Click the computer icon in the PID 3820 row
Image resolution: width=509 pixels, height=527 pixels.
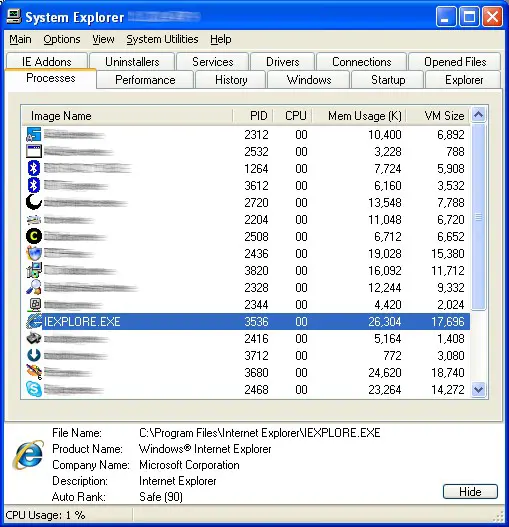[34, 271]
